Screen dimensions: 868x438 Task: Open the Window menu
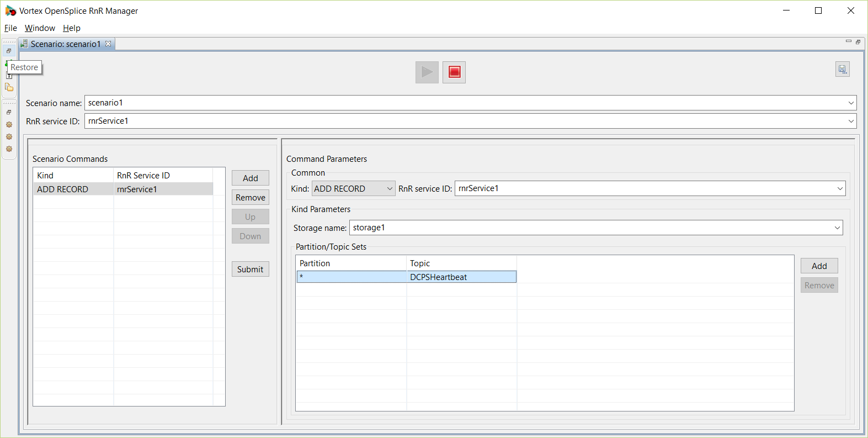click(x=40, y=28)
